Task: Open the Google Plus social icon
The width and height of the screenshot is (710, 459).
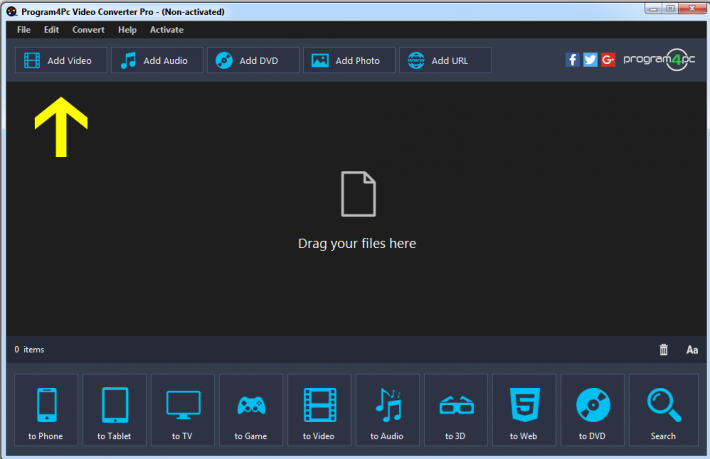Action: pos(608,60)
